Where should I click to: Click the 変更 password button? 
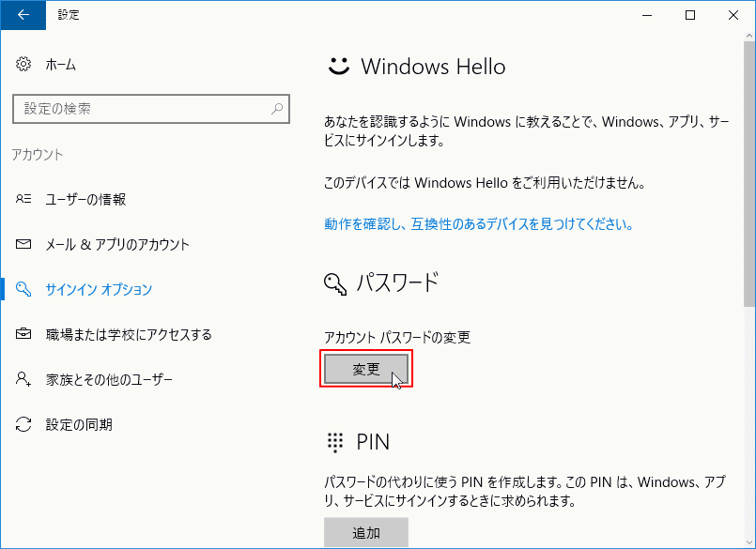(366, 369)
